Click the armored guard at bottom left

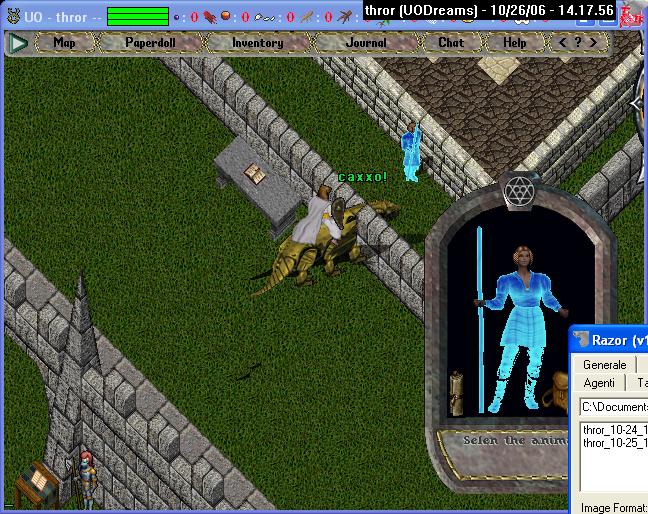(86, 479)
